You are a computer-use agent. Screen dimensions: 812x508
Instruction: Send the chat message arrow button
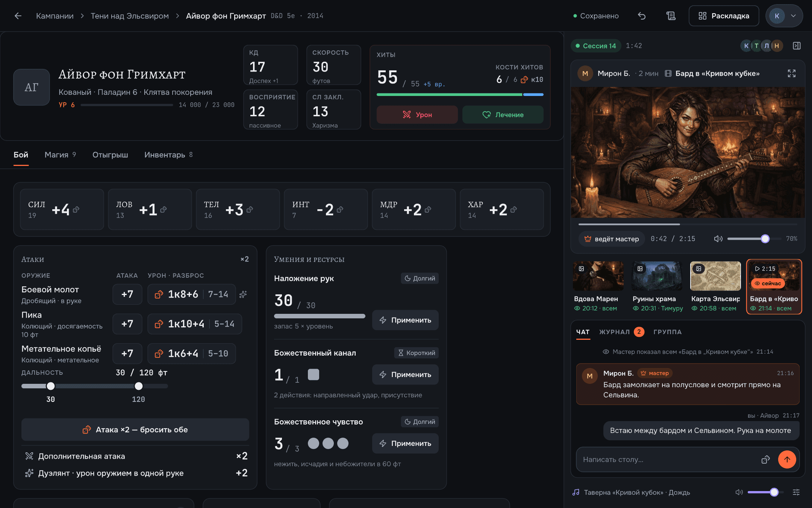(787, 459)
